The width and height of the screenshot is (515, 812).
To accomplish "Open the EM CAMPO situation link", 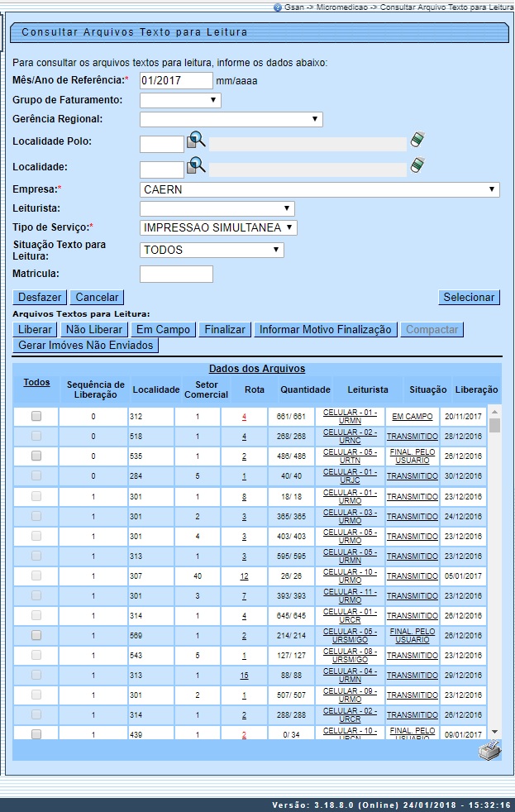I will pyautogui.click(x=412, y=417).
